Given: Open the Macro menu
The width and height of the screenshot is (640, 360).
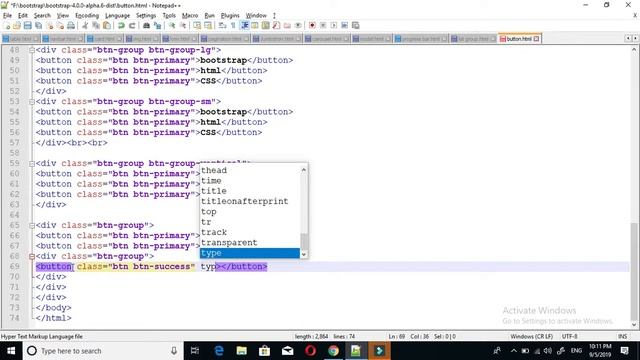Looking at the screenshot, I should point(190,16).
